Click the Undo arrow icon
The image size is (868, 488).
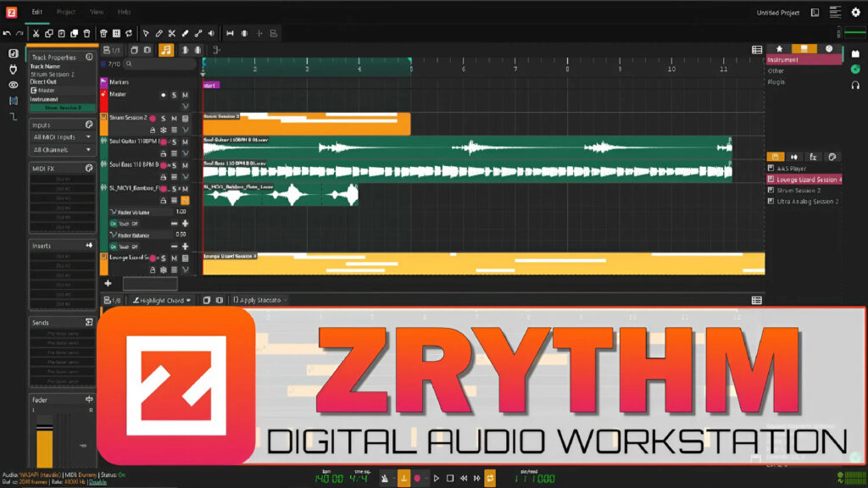pyautogui.click(x=7, y=33)
